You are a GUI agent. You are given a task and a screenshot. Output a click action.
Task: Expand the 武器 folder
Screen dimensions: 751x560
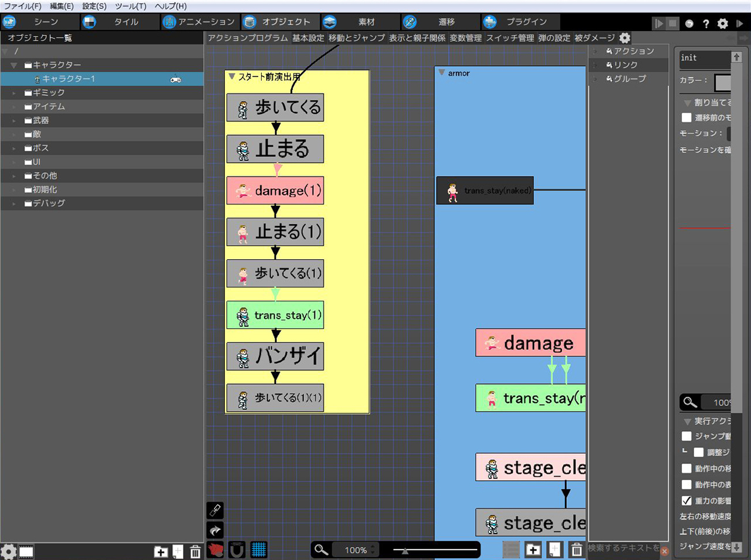point(14,120)
